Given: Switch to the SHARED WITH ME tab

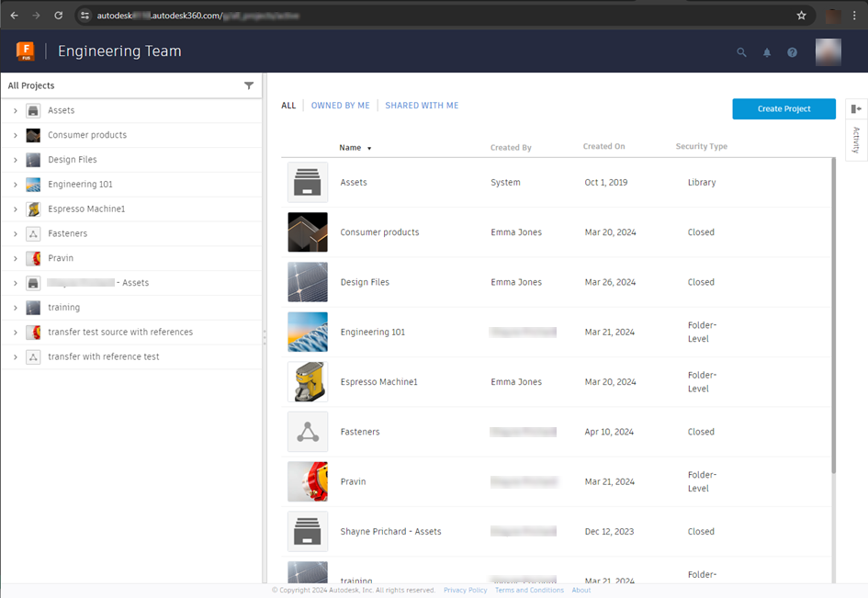Looking at the screenshot, I should (422, 105).
